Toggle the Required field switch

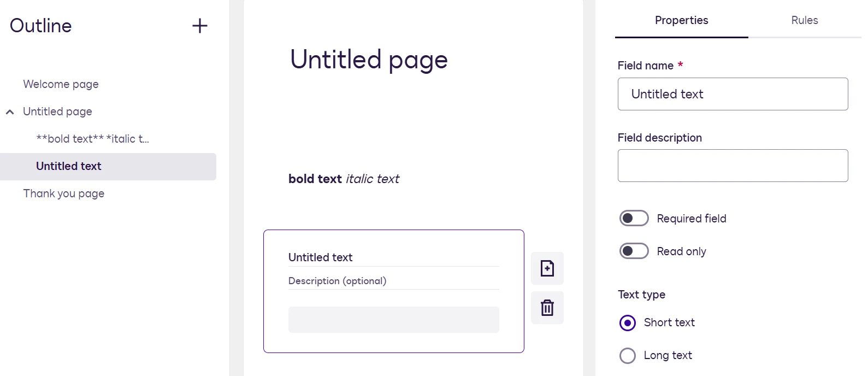pos(634,219)
